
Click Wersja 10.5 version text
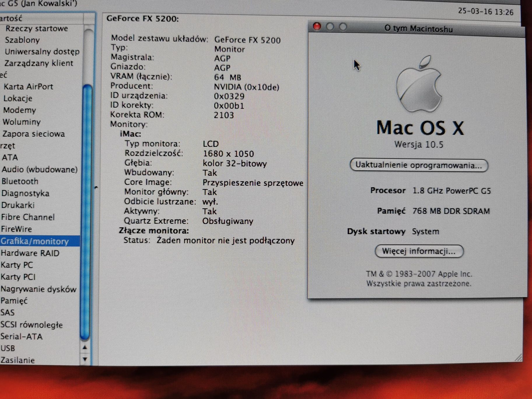[419, 145]
